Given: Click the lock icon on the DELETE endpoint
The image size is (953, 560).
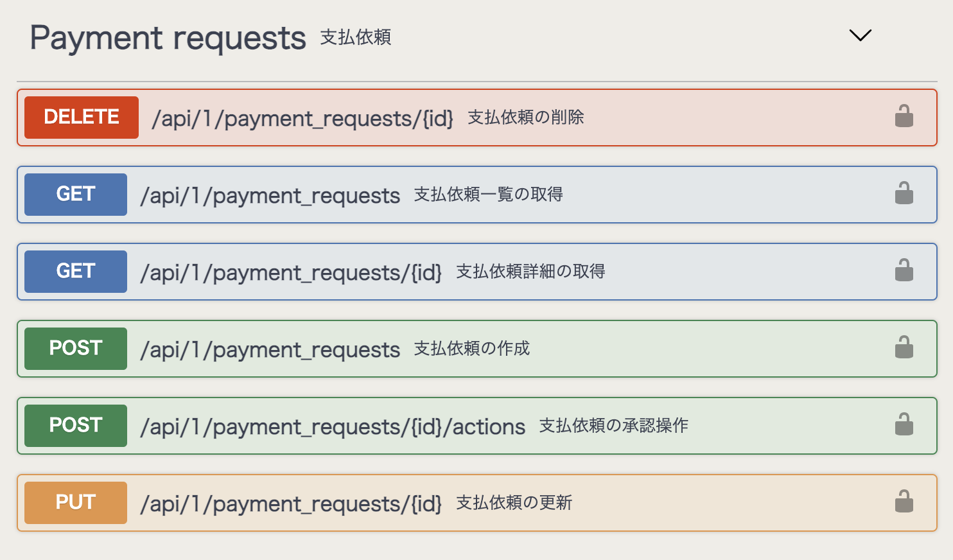Looking at the screenshot, I should click(904, 116).
